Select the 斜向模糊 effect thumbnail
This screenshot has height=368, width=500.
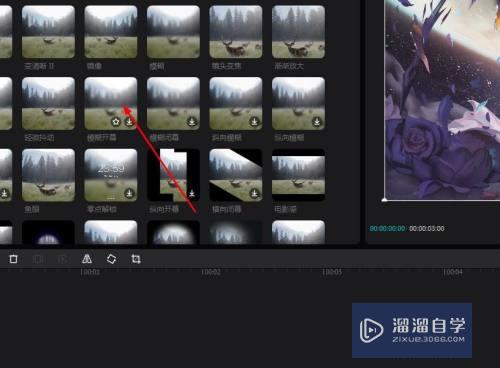click(x=236, y=103)
